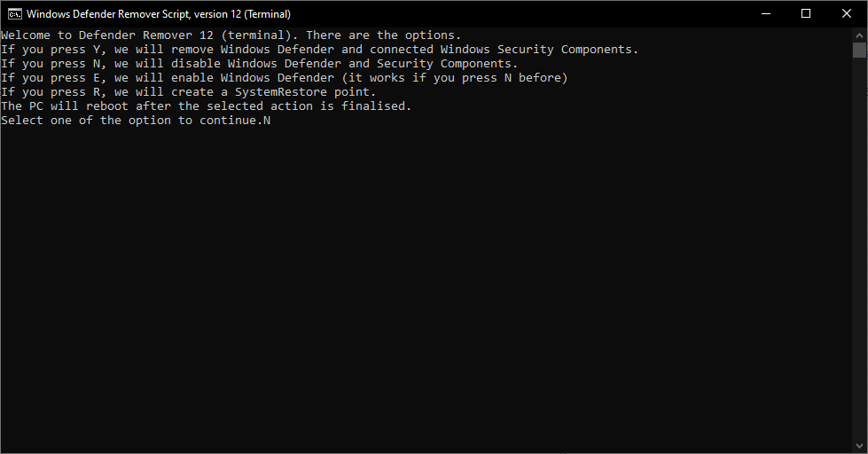Viewport: 868px width, 454px height.
Task: Click the Windows Defender Remover Script title text
Action: click(159, 14)
